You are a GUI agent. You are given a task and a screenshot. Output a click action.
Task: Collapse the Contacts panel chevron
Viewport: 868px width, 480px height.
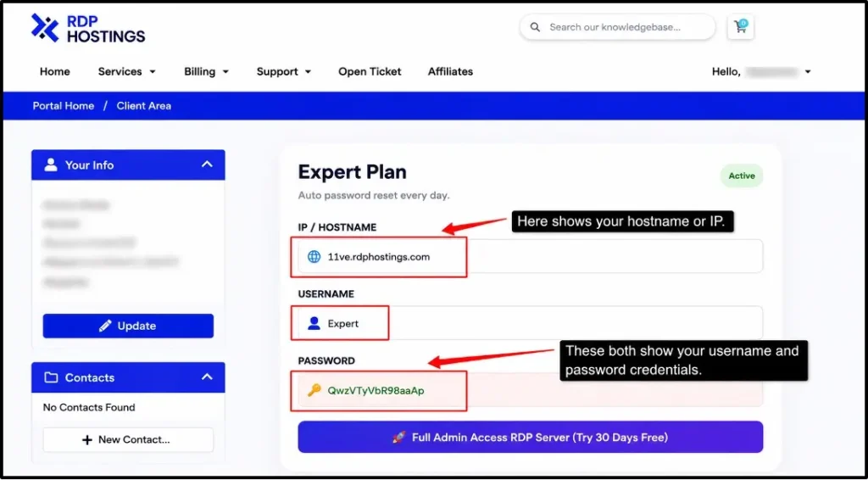(x=207, y=377)
